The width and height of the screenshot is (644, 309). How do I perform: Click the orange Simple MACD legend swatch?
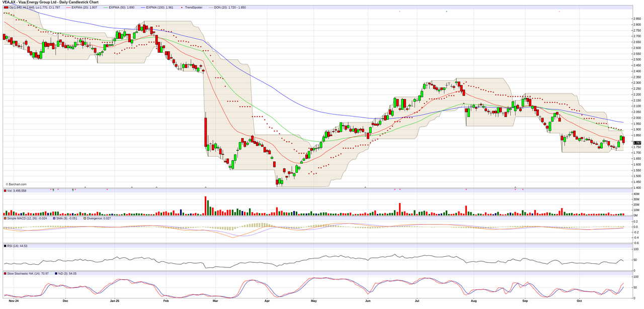6,219
